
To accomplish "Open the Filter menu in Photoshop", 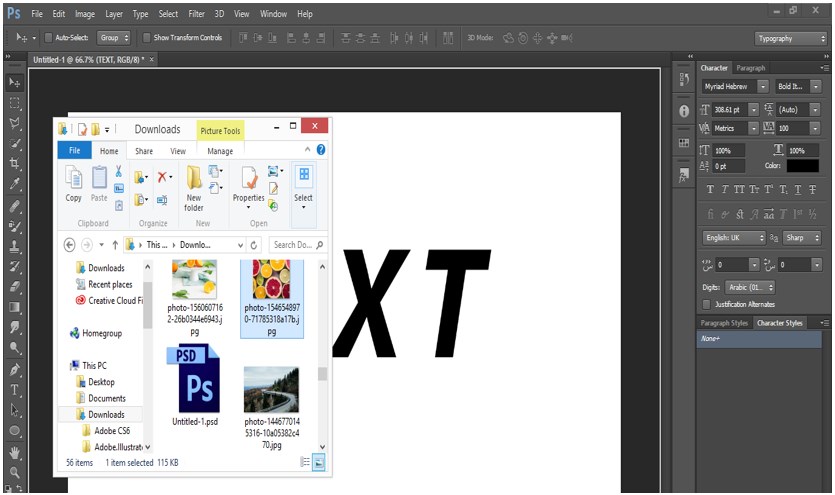I will pyautogui.click(x=197, y=14).
